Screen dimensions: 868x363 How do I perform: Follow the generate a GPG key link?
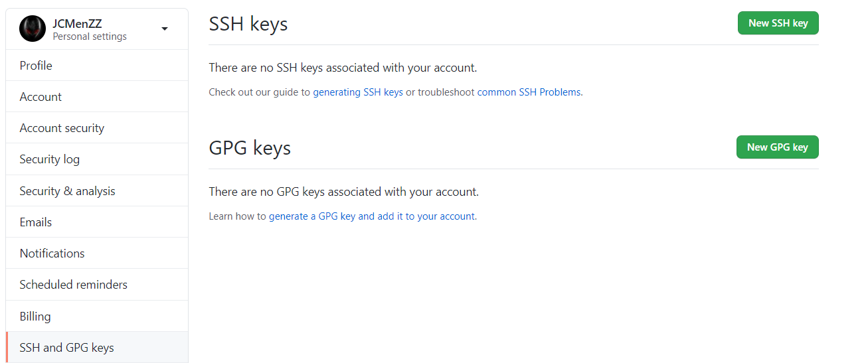pyautogui.click(x=371, y=216)
